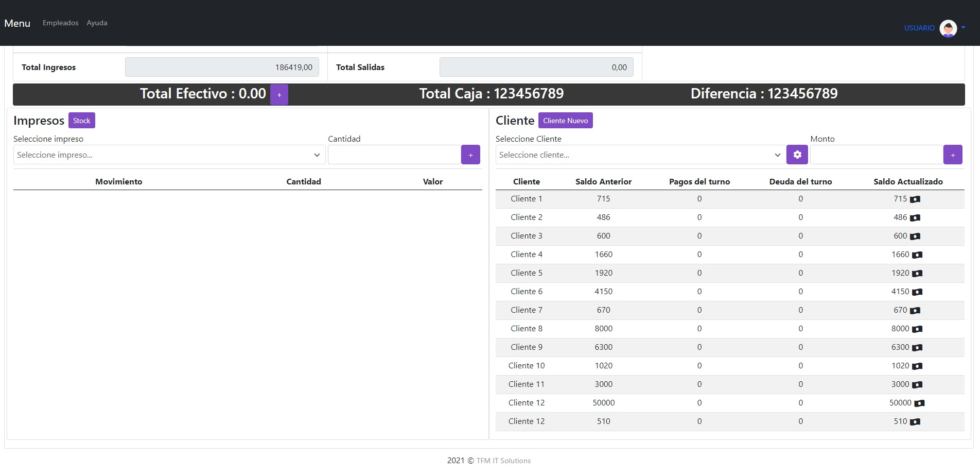Click the Menu brand link
Image resolution: width=980 pixels, height=475 pixels.
(17, 23)
